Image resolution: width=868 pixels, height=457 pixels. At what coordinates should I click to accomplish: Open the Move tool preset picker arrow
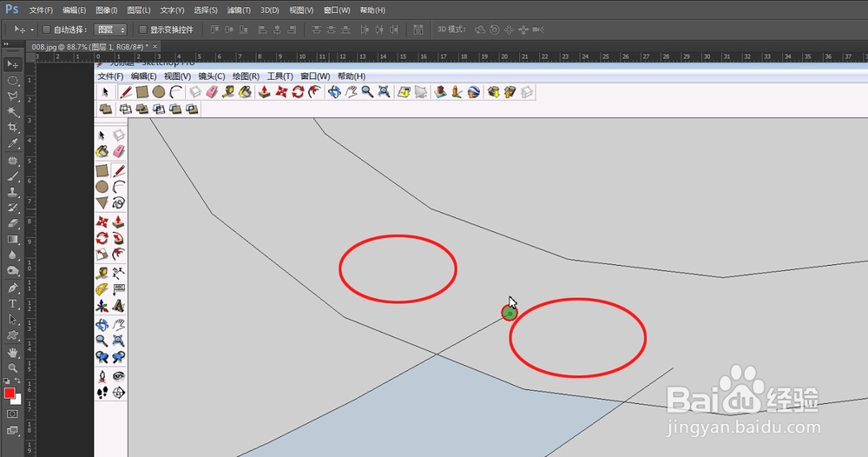(32, 30)
